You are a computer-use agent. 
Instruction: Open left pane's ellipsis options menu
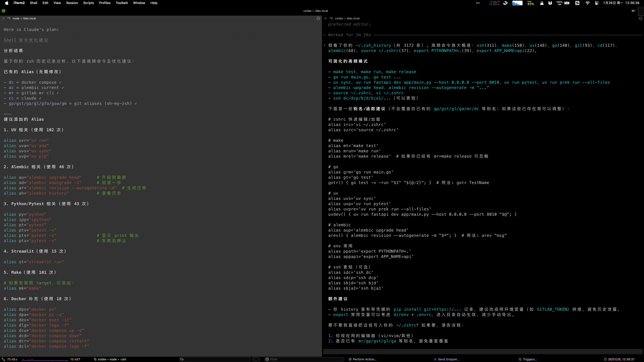point(318,18)
